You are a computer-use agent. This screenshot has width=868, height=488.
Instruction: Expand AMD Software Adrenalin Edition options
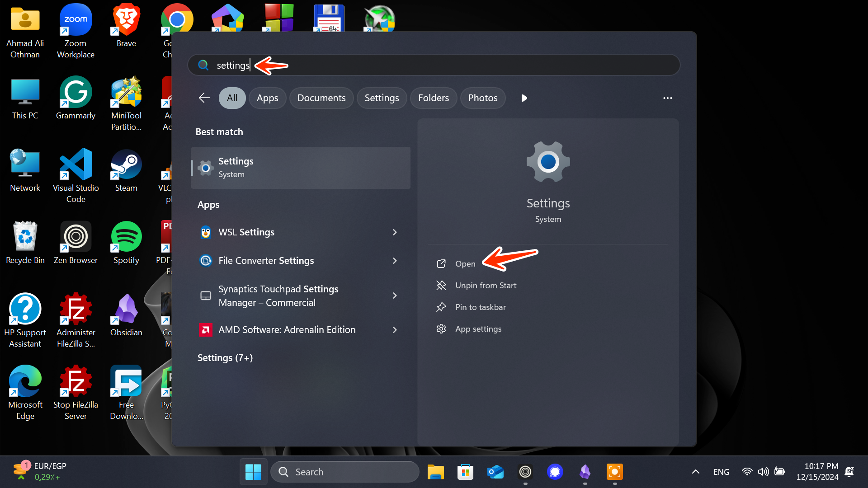click(395, 330)
